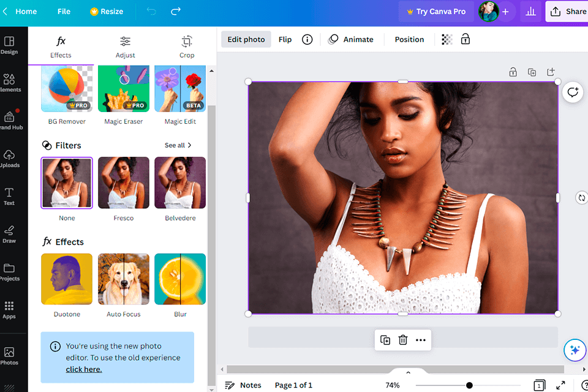Screen dimensions: 588x392
Task: Click the Flip button
Action: tap(285, 39)
